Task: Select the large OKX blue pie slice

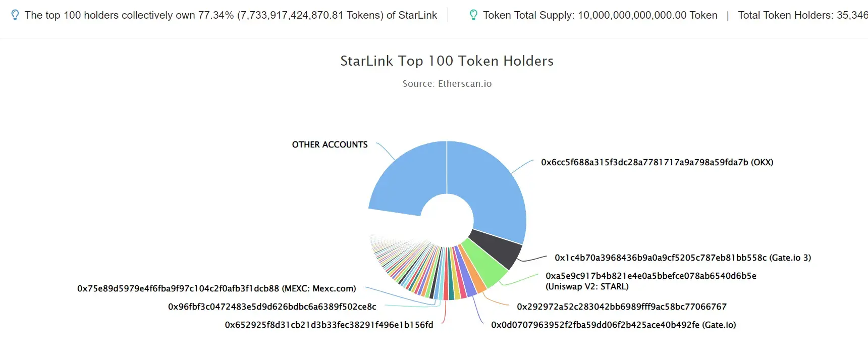Action: pos(492,187)
